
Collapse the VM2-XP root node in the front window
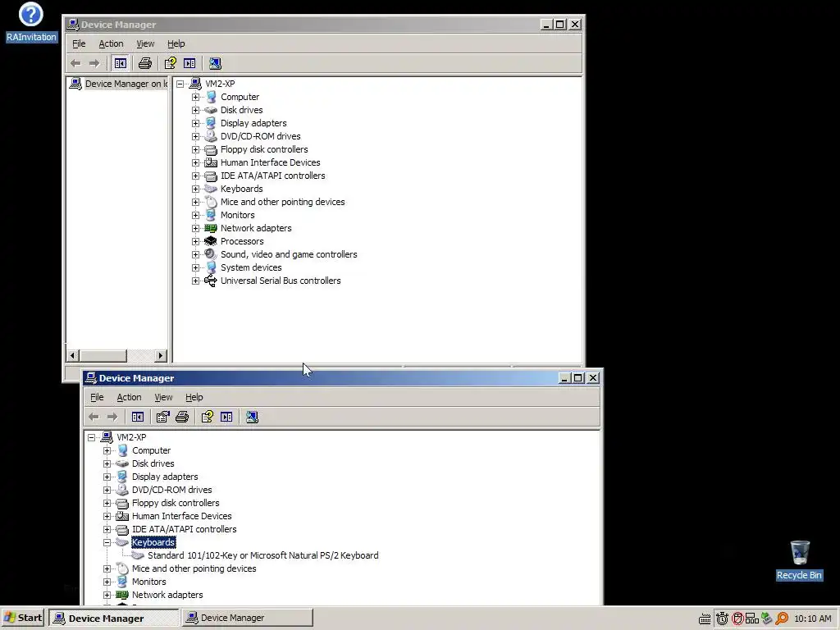(x=92, y=438)
